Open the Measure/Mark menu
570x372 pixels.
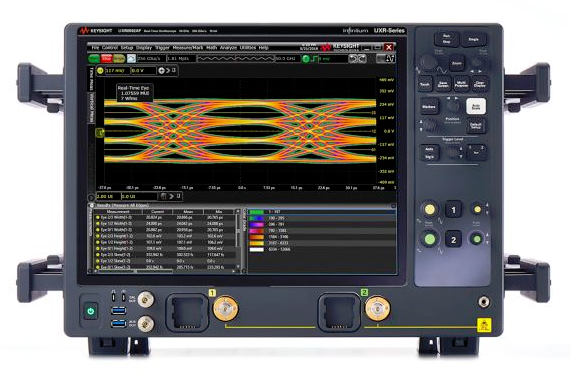[188, 48]
